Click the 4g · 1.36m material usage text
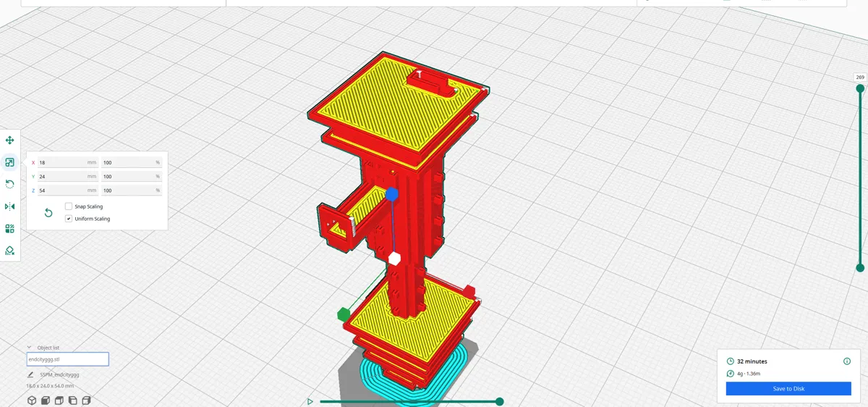The width and height of the screenshot is (868, 407). point(749,374)
